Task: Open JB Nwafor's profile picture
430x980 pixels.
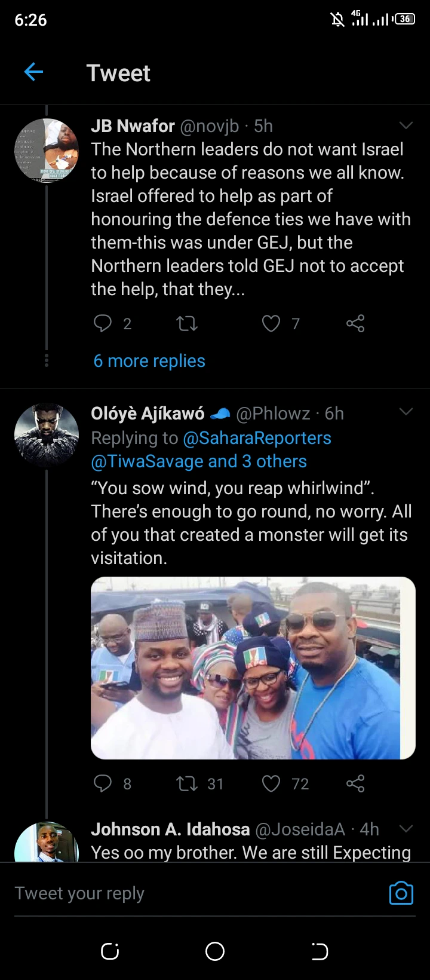Action: [47, 150]
